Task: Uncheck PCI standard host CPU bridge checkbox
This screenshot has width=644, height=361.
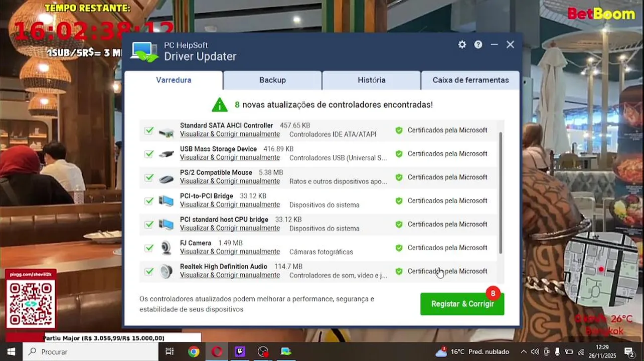Action: tap(149, 224)
